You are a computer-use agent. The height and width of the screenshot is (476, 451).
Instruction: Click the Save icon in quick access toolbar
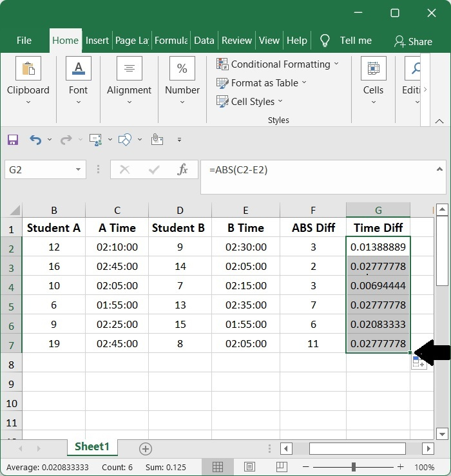point(13,140)
